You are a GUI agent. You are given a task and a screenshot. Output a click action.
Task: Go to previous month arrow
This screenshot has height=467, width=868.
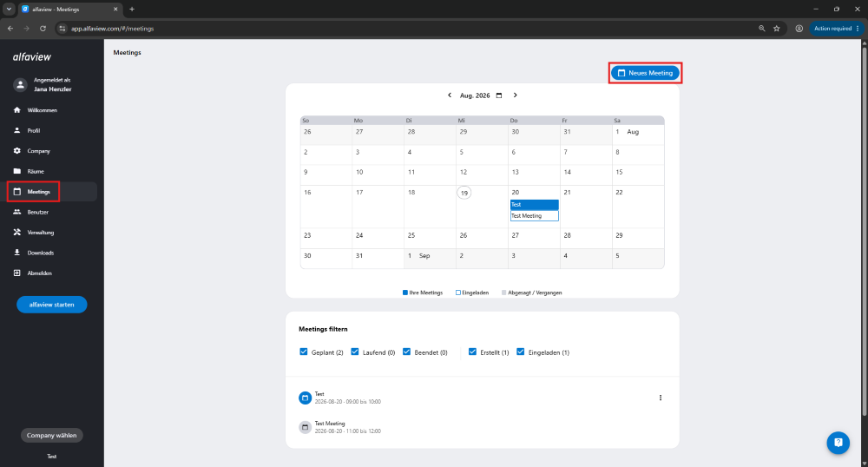pyautogui.click(x=450, y=95)
